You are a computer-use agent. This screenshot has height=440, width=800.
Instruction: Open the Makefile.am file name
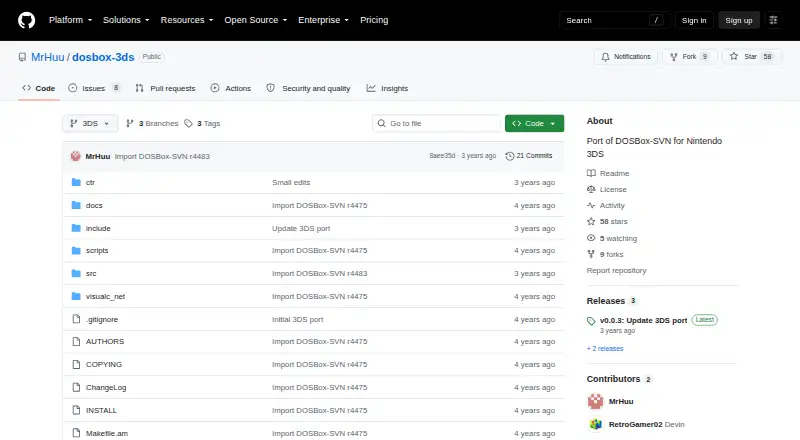[107, 433]
